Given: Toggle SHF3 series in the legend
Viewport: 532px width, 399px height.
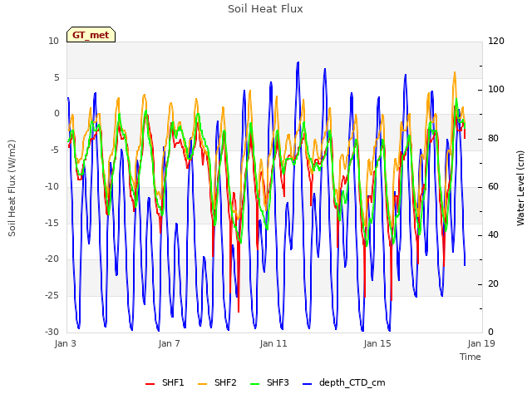Looking at the screenshot, I should [269, 382].
